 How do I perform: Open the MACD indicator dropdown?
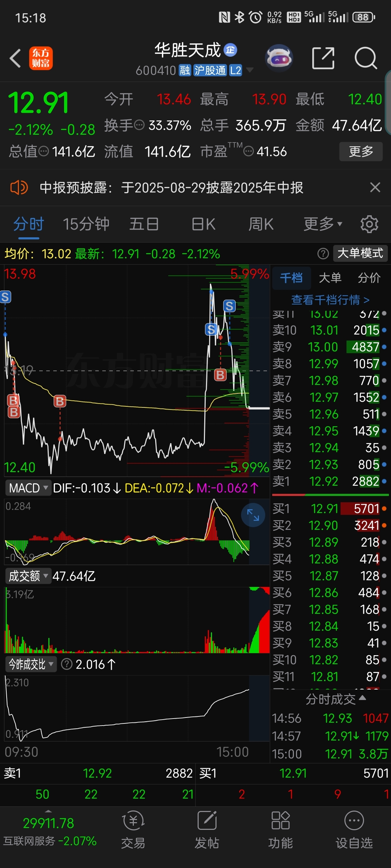(28, 488)
